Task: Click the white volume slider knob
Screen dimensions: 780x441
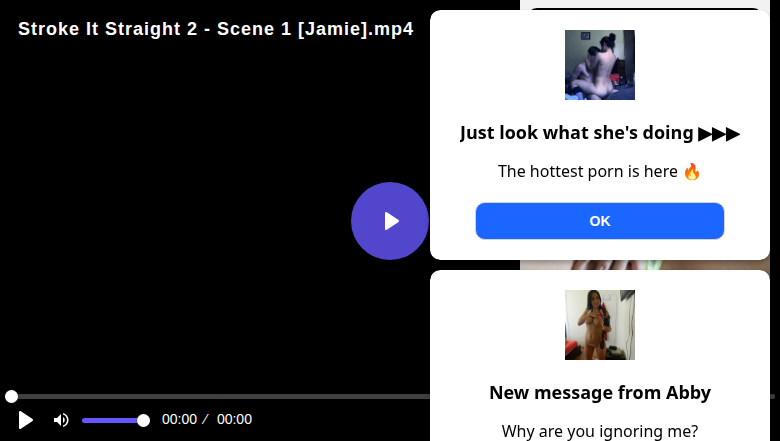Action: [x=143, y=420]
